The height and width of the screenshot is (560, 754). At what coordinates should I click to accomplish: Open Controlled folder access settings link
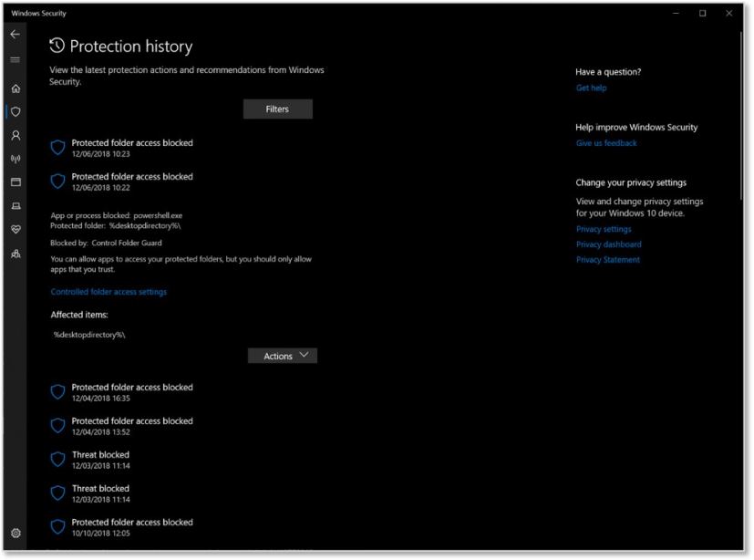point(108,292)
